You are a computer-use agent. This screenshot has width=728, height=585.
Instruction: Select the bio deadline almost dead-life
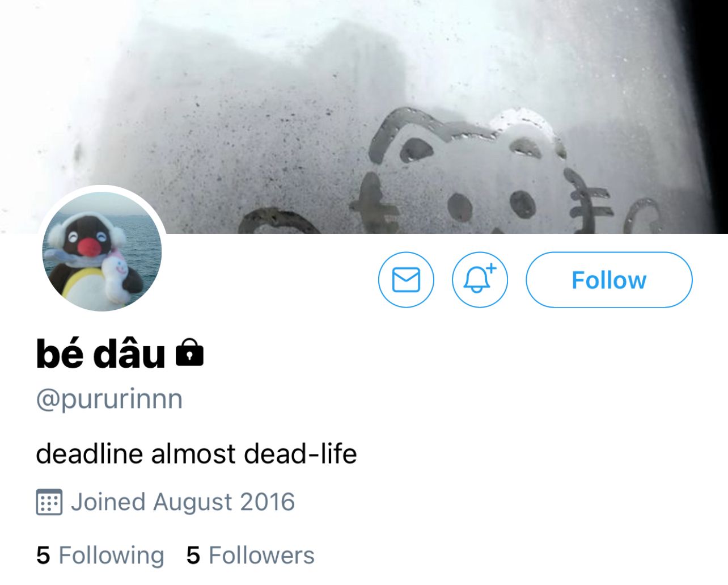pos(196,454)
